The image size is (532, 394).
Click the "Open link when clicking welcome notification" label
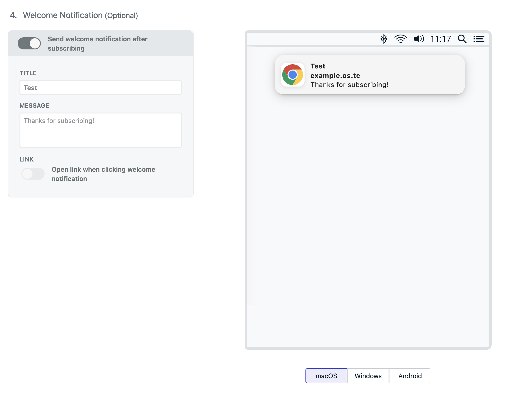click(x=103, y=174)
